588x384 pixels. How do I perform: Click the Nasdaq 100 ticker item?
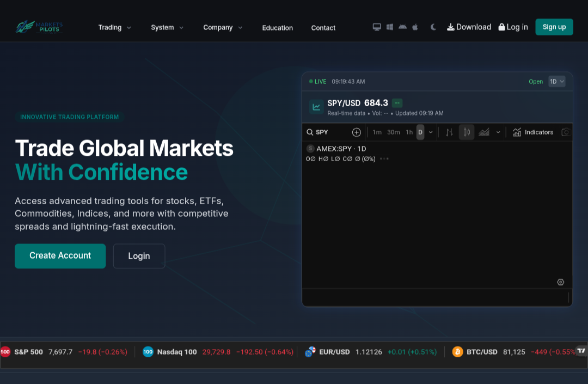point(218,352)
